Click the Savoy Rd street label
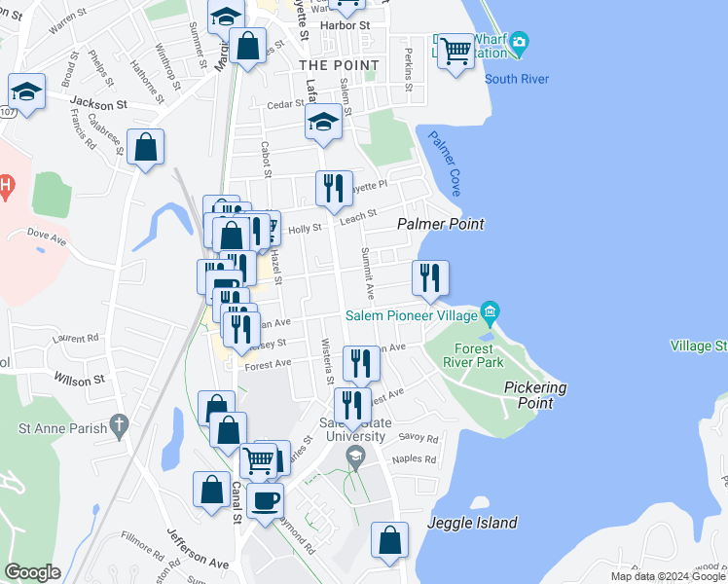 419,437
